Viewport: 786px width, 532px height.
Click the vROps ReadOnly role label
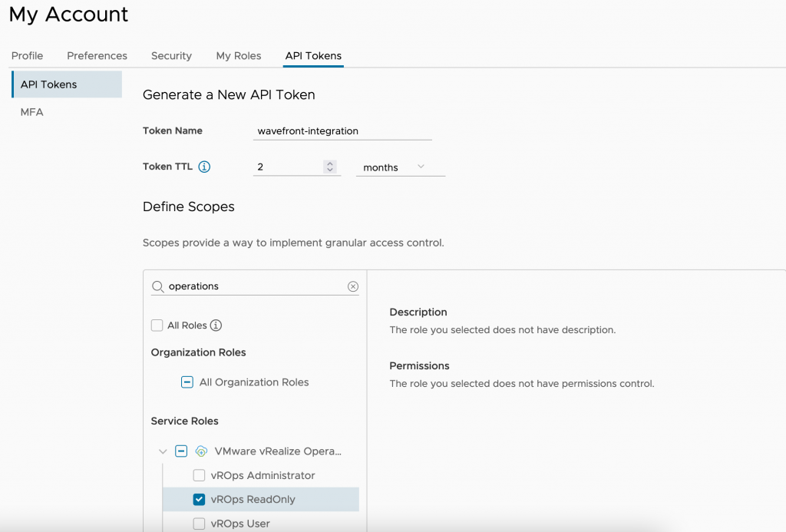point(253,500)
